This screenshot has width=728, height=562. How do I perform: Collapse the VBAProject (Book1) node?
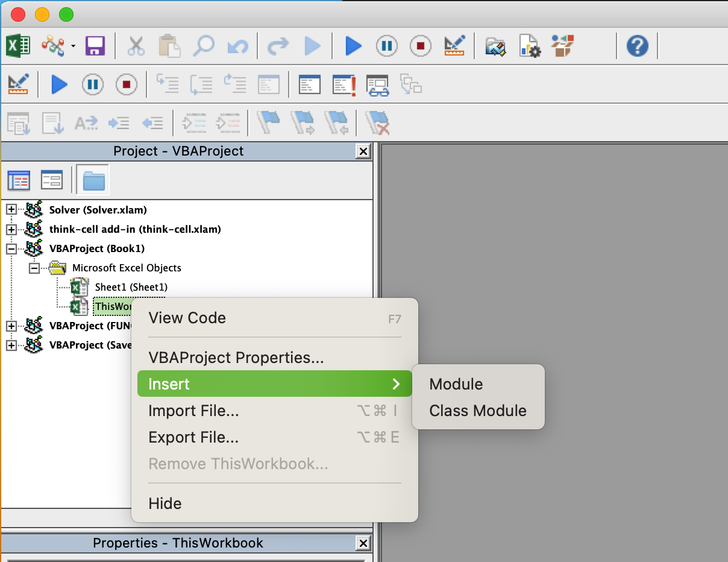tap(11, 248)
